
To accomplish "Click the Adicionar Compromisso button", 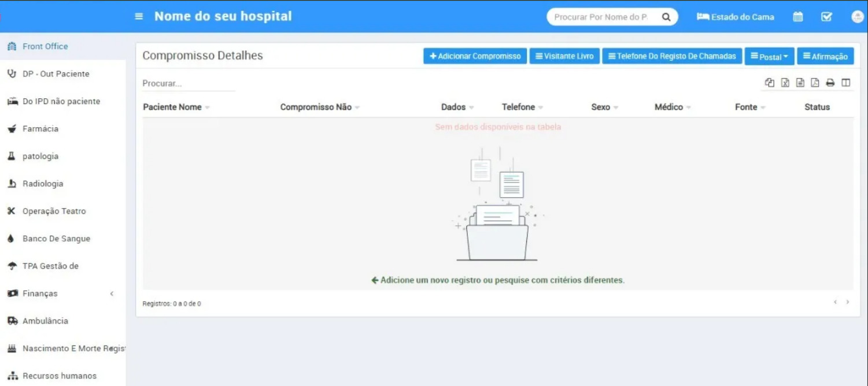I will coord(475,56).
